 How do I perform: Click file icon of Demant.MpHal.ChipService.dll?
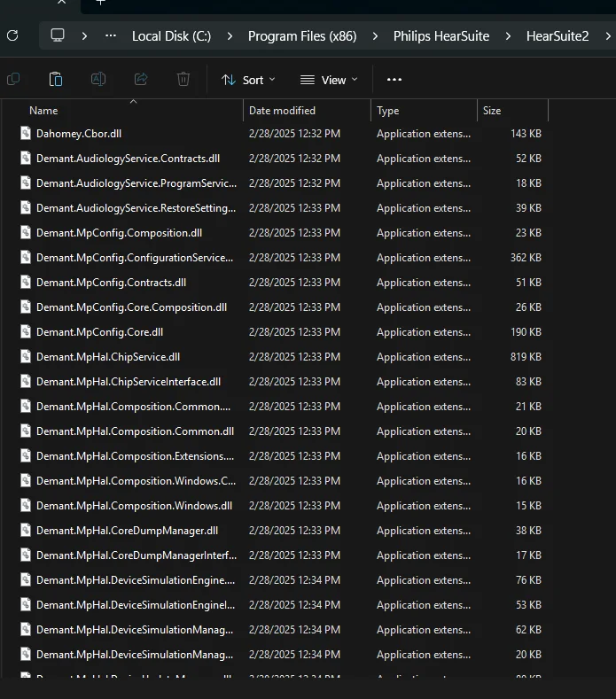click(x=26, y=356)
